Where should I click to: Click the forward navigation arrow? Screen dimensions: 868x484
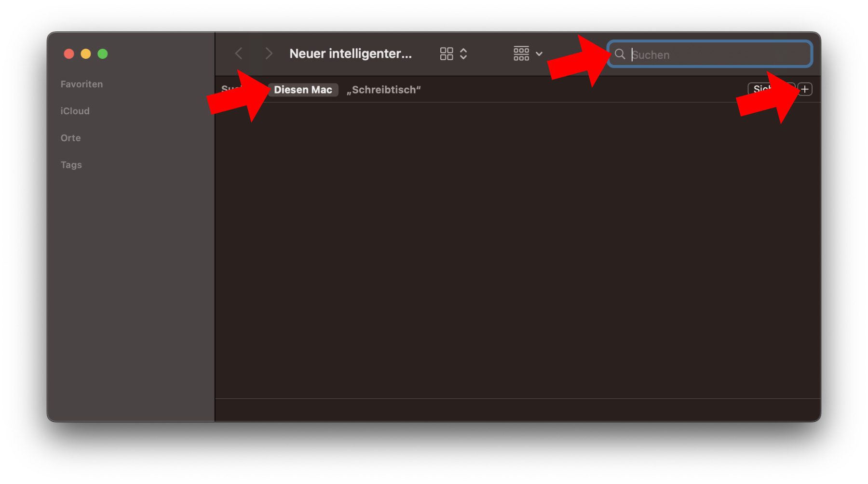click(269, 54)
